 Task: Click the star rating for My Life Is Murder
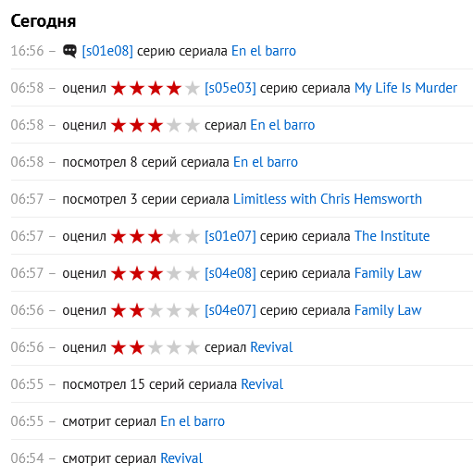pos(156,88)
